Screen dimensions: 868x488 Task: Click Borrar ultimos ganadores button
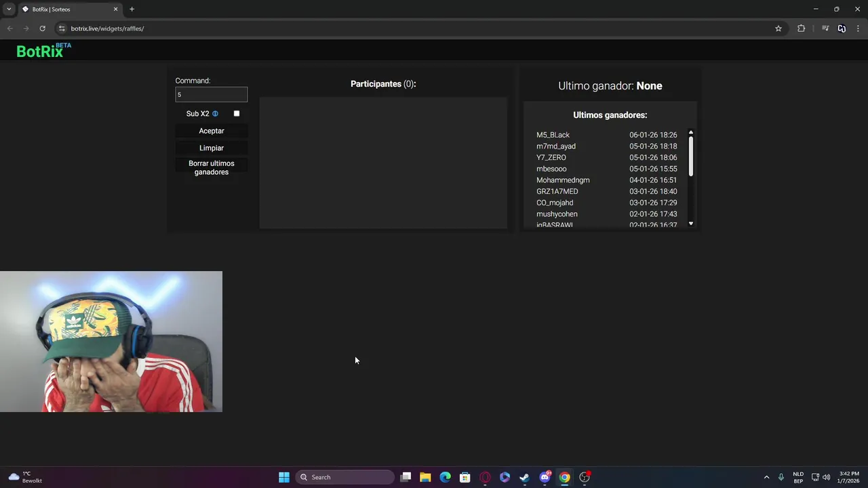(x=212, y=167)
